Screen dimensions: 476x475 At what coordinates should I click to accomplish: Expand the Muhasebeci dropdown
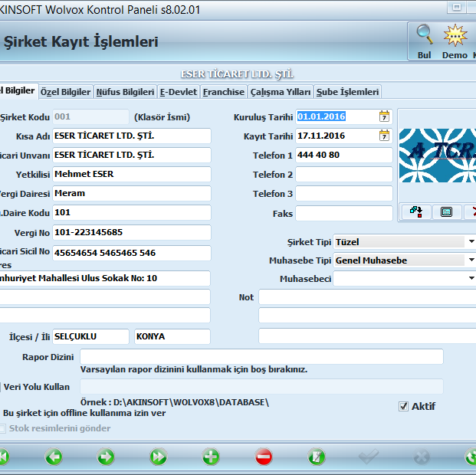pyautogui.click(x=470, y=279)
